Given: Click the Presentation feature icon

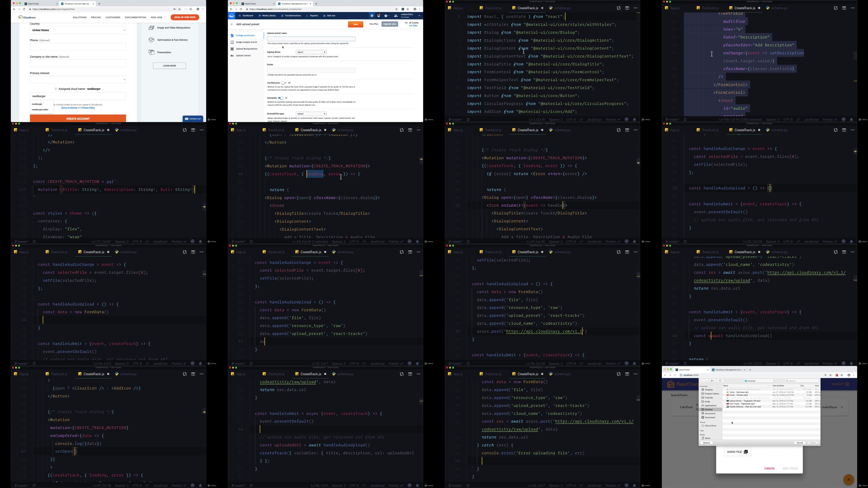Looking at the screenshot, I should coord(152,53).
